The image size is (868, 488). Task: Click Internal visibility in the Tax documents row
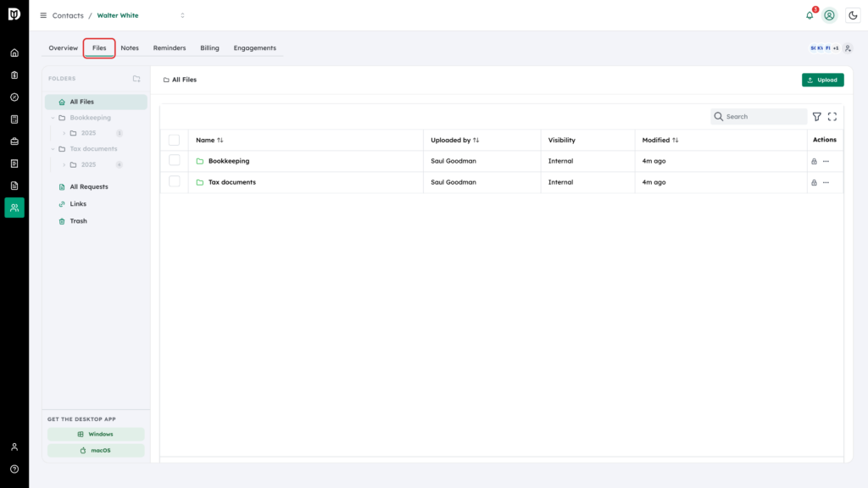tap(560, 182)
